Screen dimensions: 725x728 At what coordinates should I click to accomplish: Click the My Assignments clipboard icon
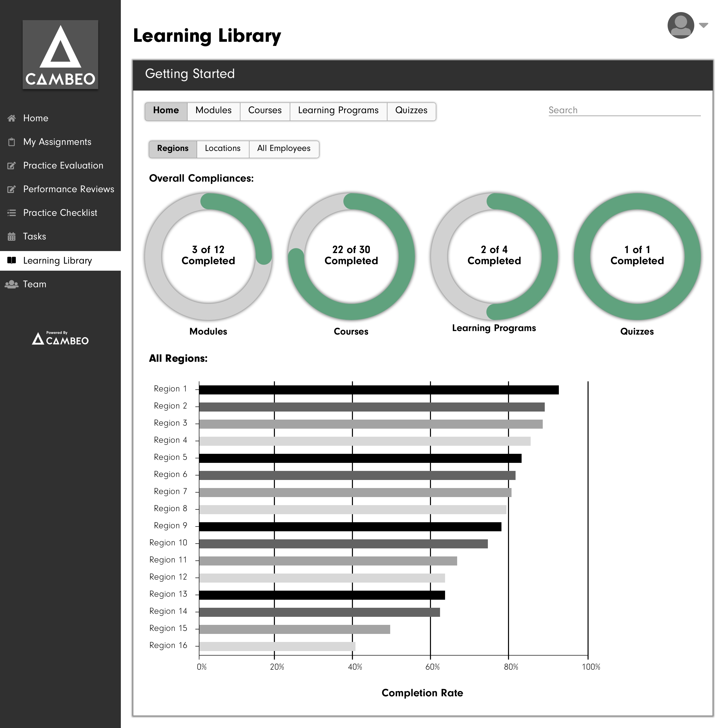(x=12, y=142)
